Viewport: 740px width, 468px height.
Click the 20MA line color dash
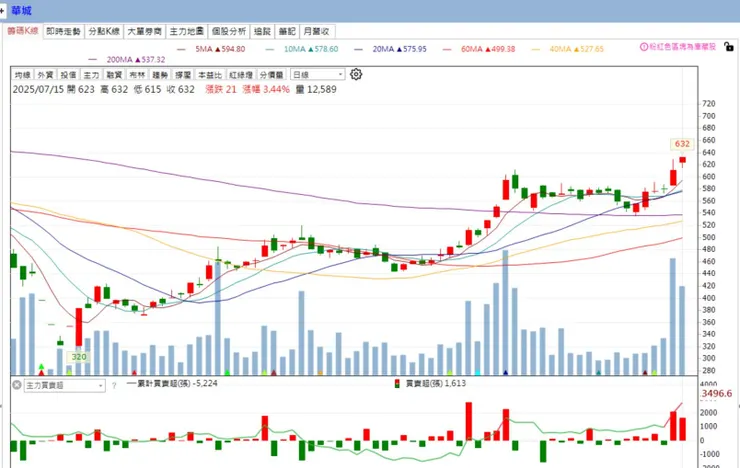point(359,49)
